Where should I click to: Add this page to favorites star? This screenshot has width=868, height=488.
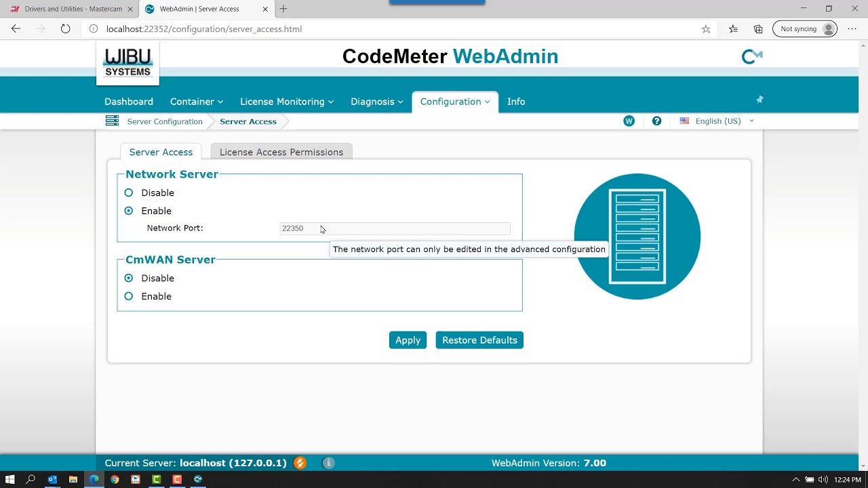tap(706, 29)
